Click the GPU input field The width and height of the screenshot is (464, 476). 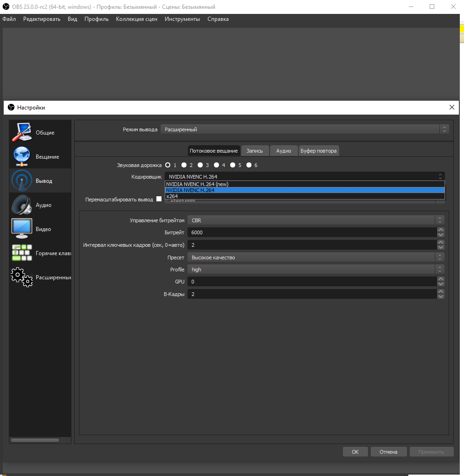click(x=312, y=282)
